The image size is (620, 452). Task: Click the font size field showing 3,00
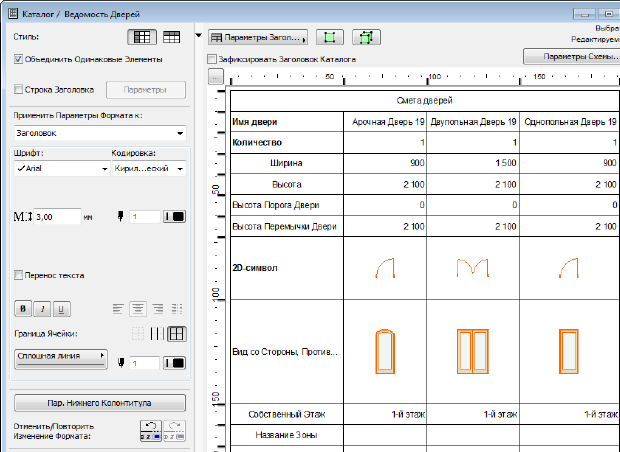57,216
